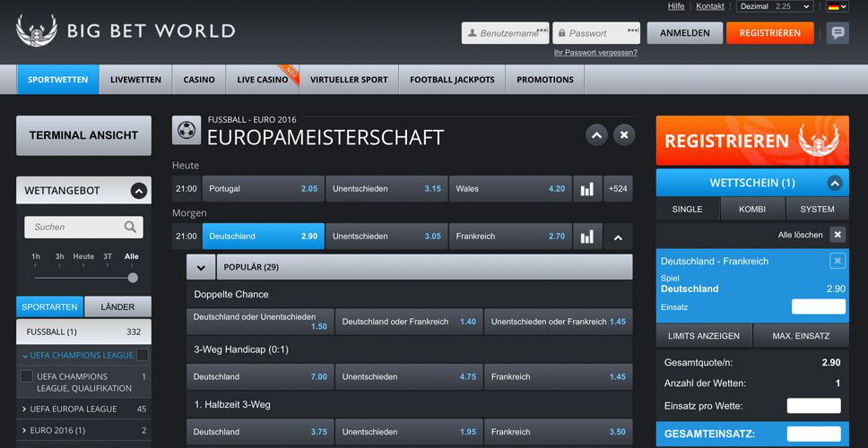
Task: Open the Hilfe link
Action: pyautogui.click(x=676, y=6)
